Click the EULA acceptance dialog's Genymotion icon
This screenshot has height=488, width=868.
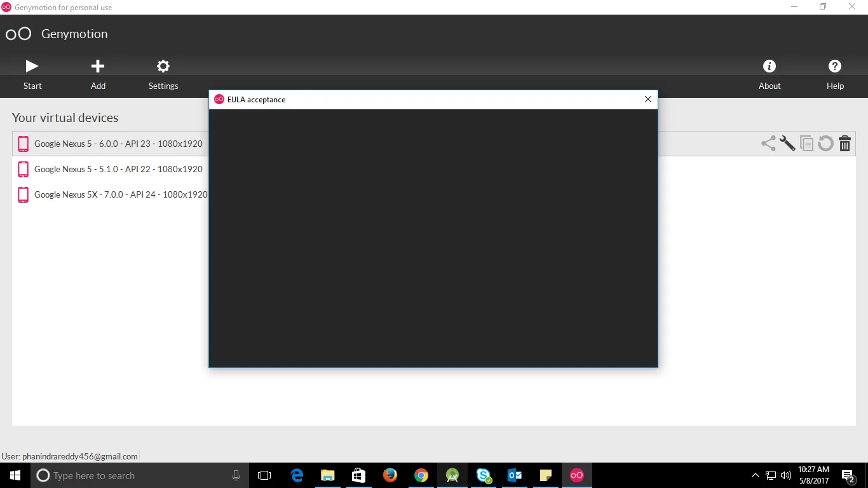coord(219,99)
